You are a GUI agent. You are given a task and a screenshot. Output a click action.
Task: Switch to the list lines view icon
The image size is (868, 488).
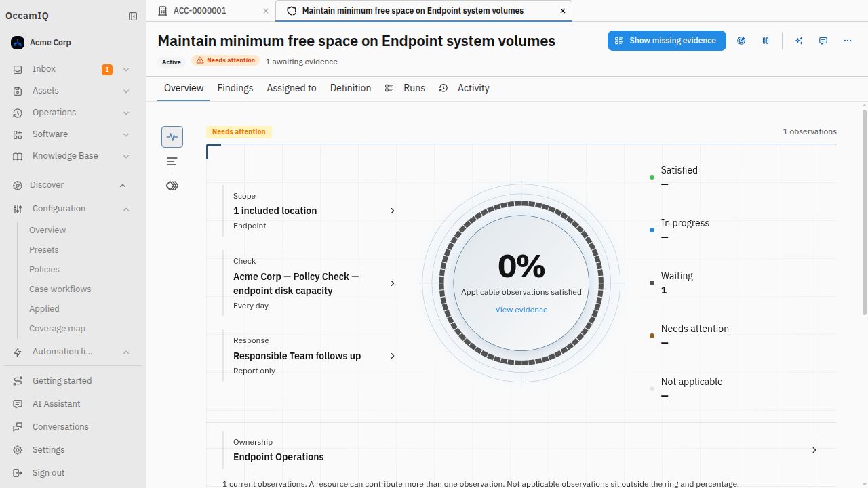[172, 161]
